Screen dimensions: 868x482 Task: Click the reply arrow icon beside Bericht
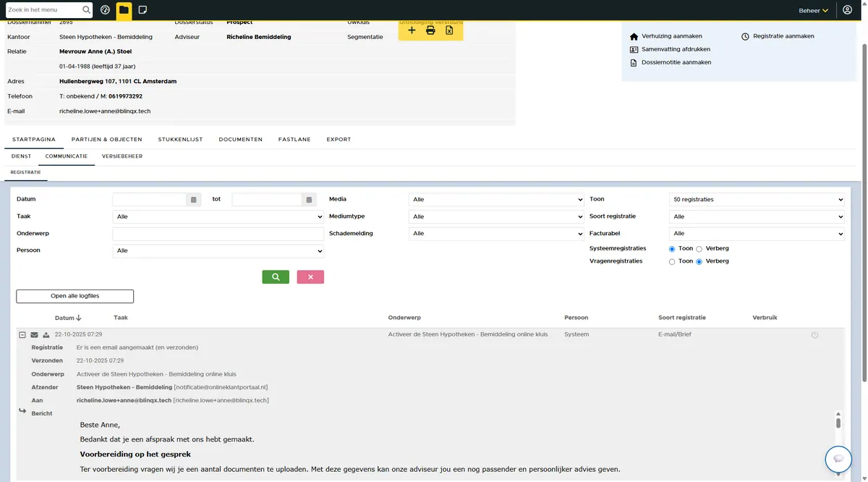[x=22, y=411]
